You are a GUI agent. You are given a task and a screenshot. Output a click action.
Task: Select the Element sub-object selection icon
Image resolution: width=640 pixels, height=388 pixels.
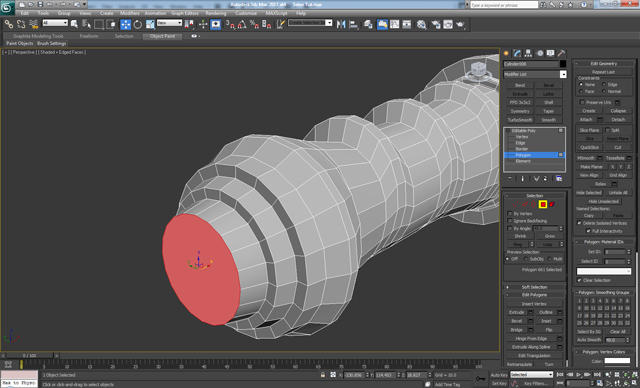point(552,204)
